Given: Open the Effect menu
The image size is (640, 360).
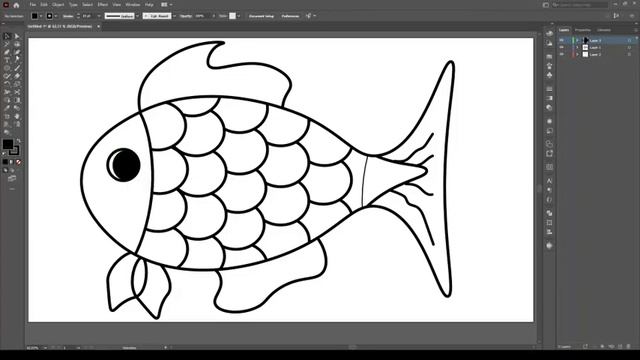Looking at the screenshot, I should [x=103, y=4].
